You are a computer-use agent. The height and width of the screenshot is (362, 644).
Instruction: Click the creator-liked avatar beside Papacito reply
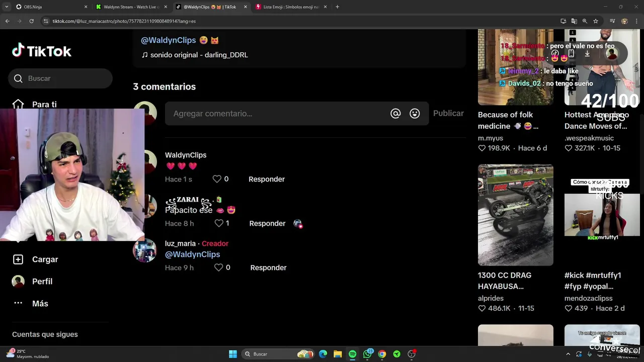click(298, 224)
